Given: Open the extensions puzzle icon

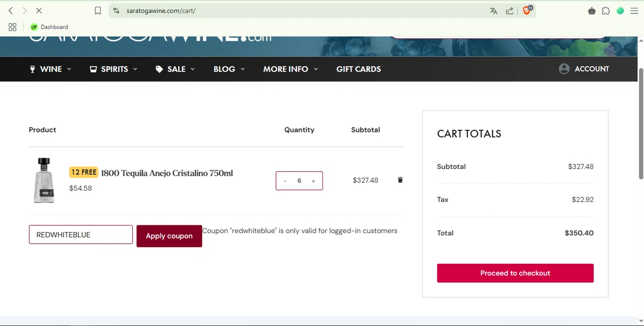Looking at the screenshot, I should coord(606,11).
